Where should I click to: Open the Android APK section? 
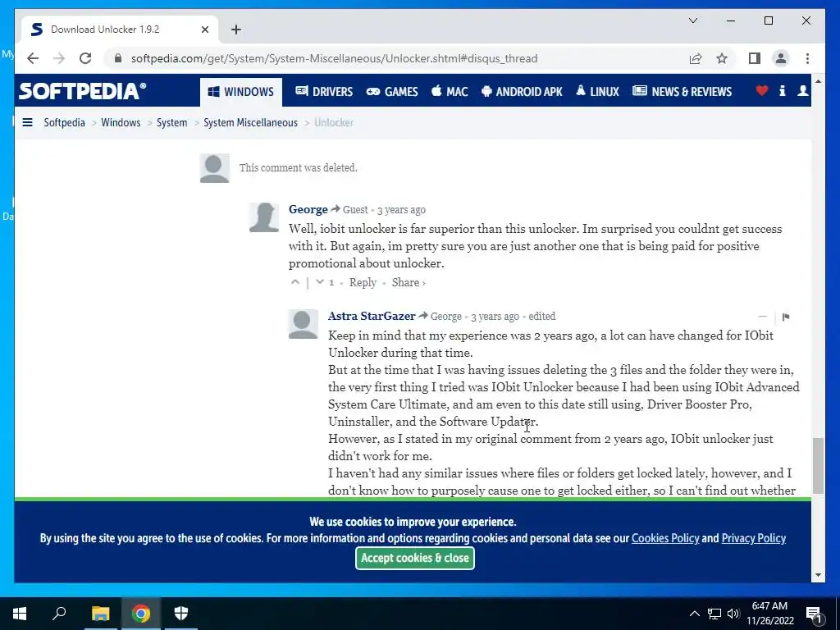pos(522,92)
